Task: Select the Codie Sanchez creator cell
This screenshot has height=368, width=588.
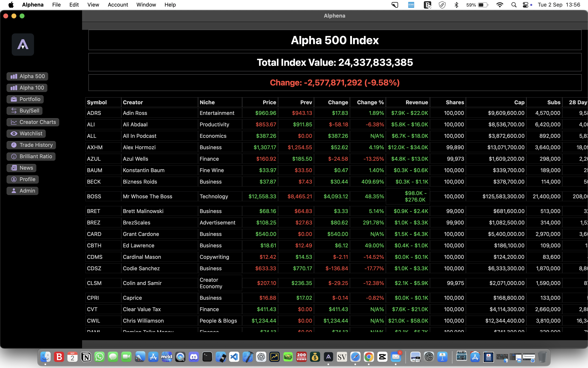Action: [159, 268]
